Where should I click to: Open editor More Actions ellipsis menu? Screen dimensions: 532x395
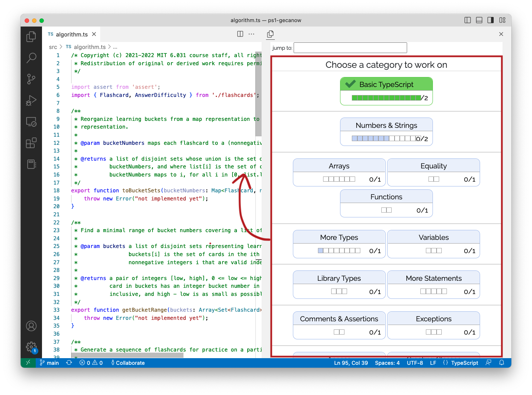(x=252, y=34)
